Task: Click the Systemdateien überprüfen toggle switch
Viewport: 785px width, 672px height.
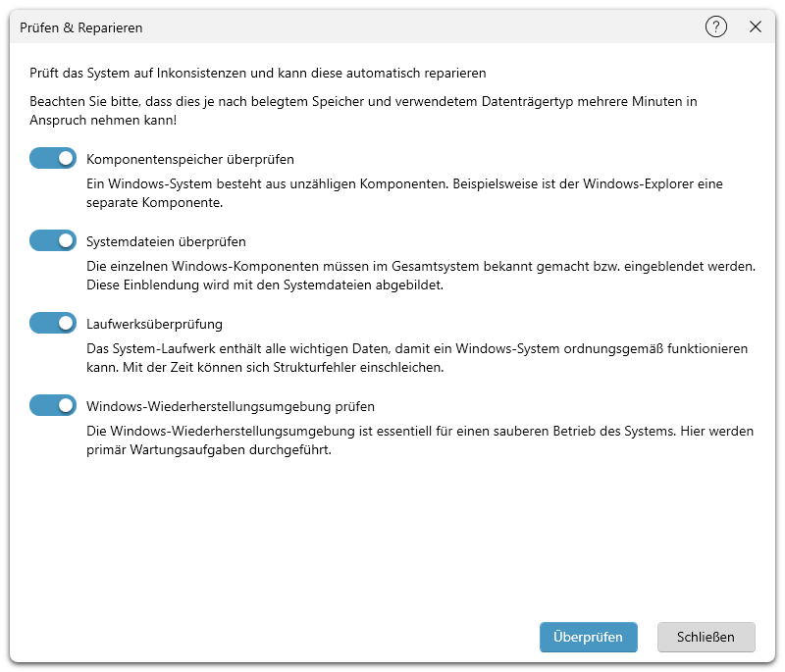Action: [52, 240]
